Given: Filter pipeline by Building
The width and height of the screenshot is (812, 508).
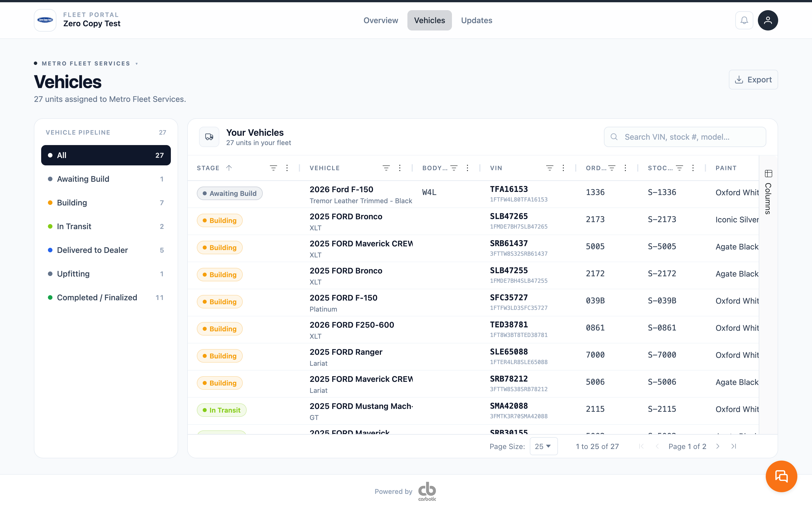Looking at the screenshot, I should [x=106, y=203].
